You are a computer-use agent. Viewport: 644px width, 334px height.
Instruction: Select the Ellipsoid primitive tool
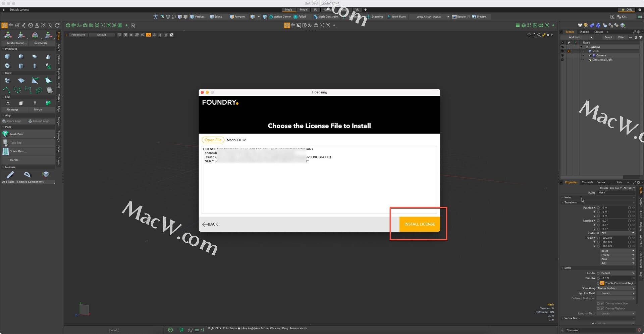[35, 56]
